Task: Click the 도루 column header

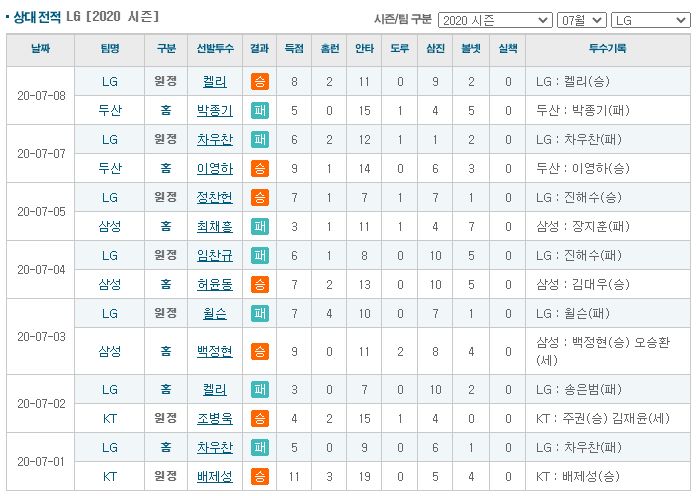Action: pyautogui.click(x=400, y=48)
